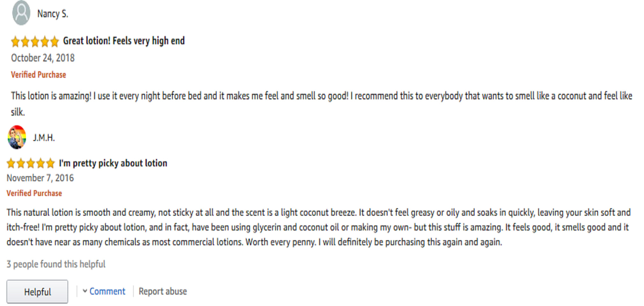Click J.M.H. rainbow profile picture
This screenshot has width=644, height=306.
(x=17, y=137)
